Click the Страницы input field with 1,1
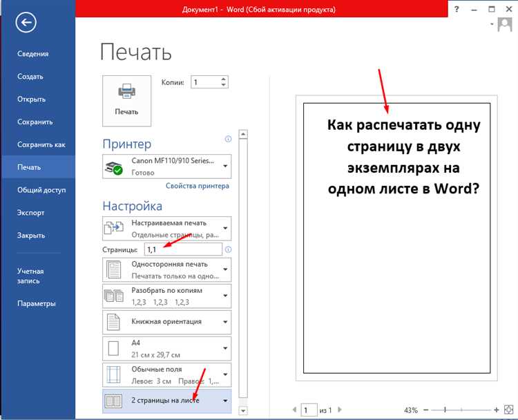 click(183, 249)
